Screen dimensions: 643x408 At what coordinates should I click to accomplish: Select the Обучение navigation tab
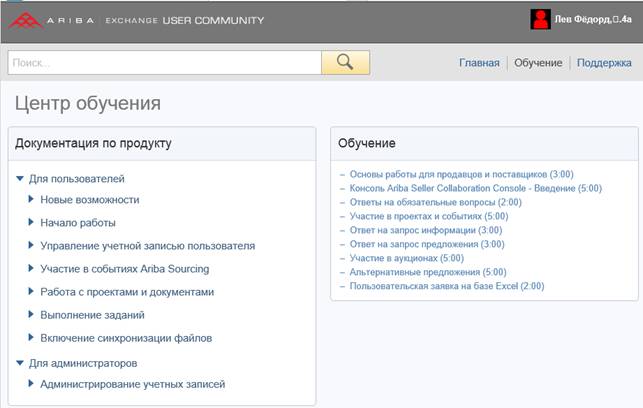(x=538, y=63)
